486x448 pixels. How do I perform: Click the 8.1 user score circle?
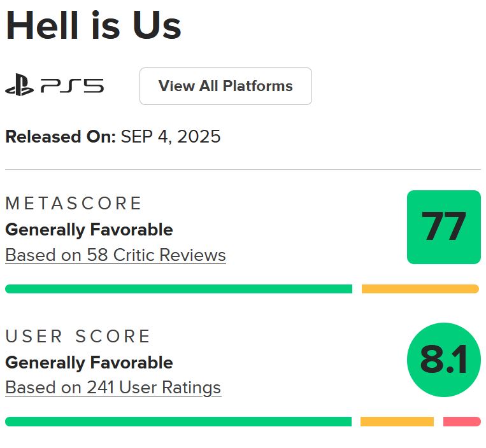click(x=443, y=360)
